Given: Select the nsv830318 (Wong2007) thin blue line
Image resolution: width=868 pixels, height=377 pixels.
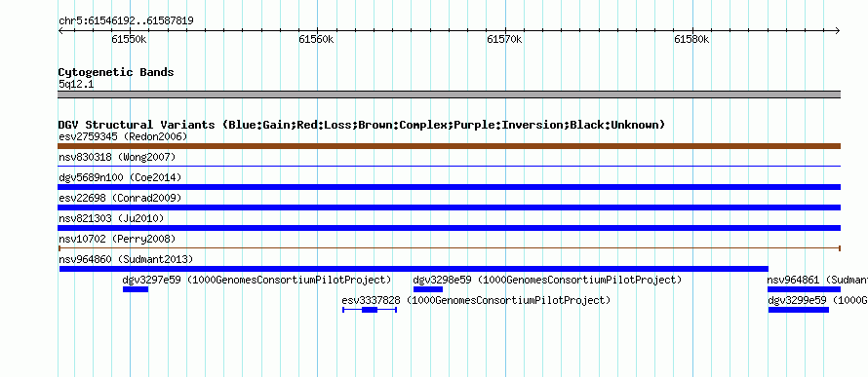Looking at the screenshot, I should (x=449, y=166).
